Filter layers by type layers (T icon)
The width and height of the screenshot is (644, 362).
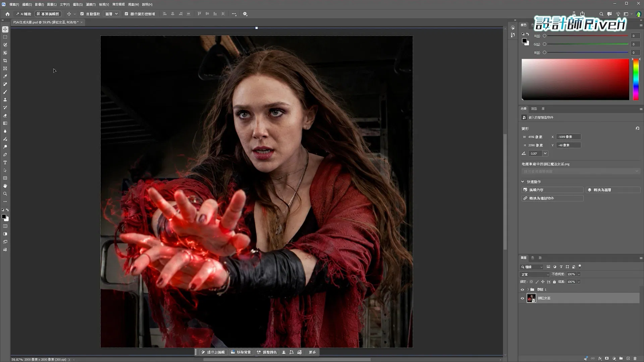[561, 267]
